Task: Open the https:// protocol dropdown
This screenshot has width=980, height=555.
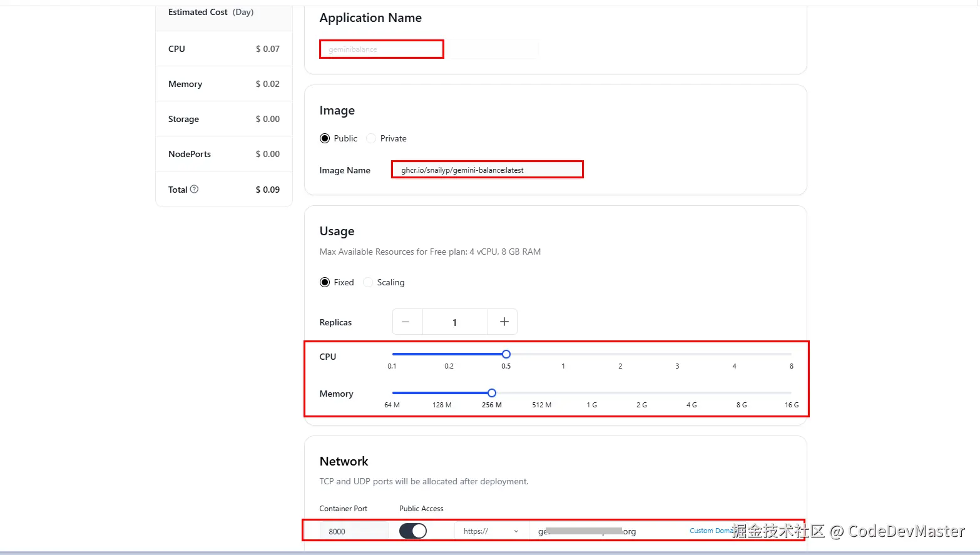Action: pyautogui.click(x=491, y=531)
